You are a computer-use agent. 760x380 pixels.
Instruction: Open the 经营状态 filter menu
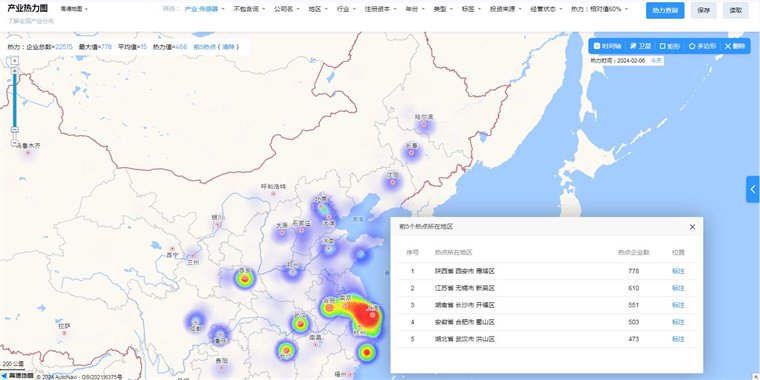(x=546, y=9)
